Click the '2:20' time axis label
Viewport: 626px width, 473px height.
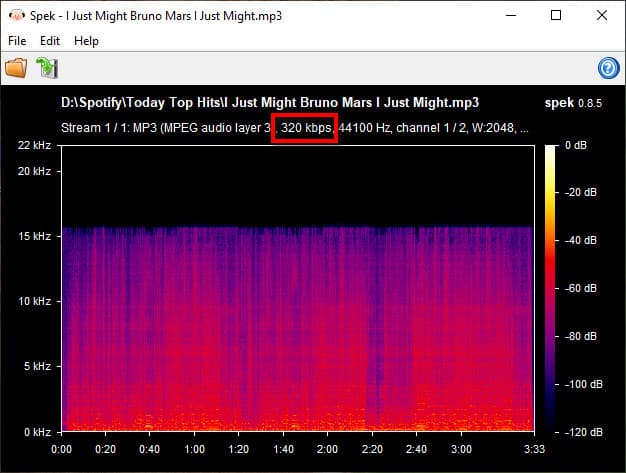[x=372, y=449]
